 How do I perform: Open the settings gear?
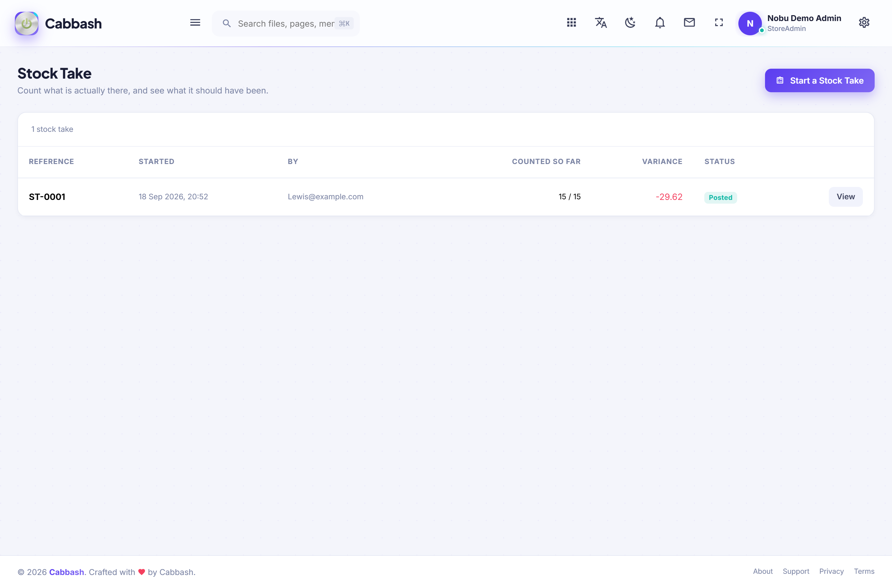pos(864,23)
